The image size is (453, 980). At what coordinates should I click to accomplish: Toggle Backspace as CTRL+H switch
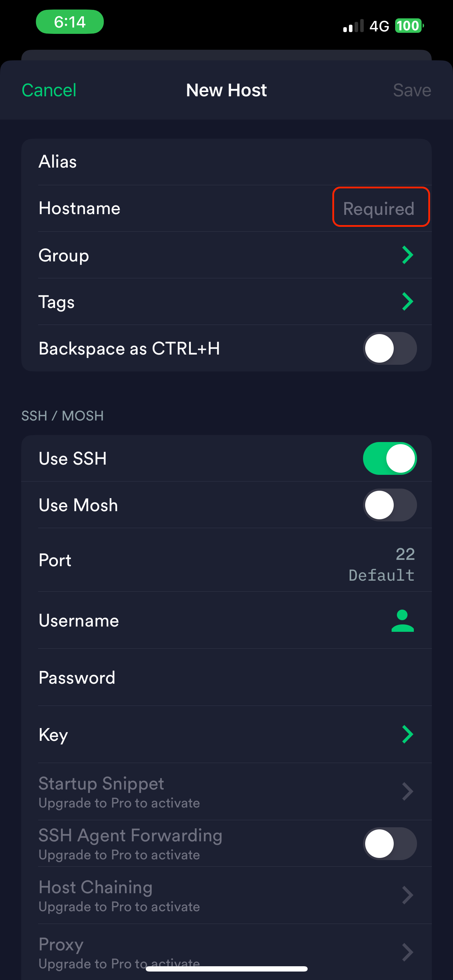click(389, 348)
